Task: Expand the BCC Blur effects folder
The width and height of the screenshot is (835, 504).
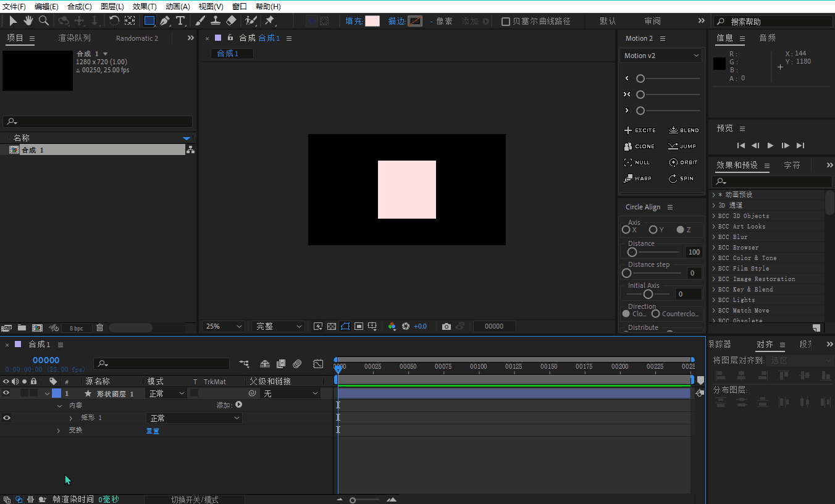Action: 714,237
